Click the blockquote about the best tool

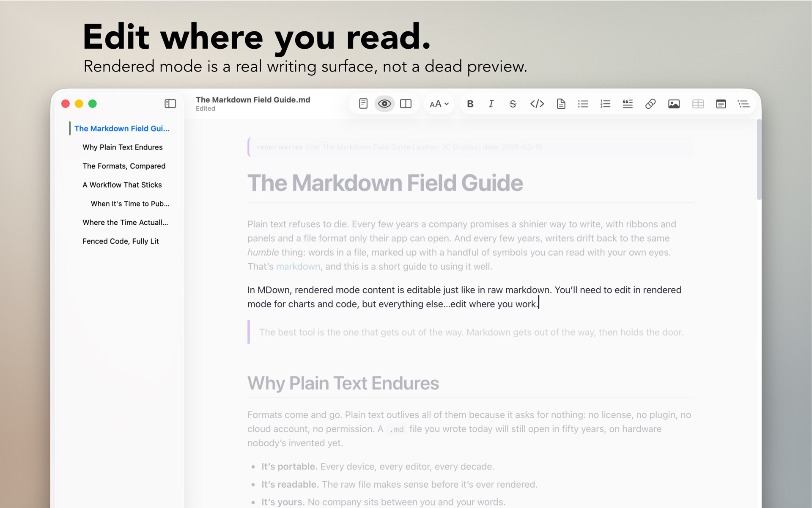point(471,332)
